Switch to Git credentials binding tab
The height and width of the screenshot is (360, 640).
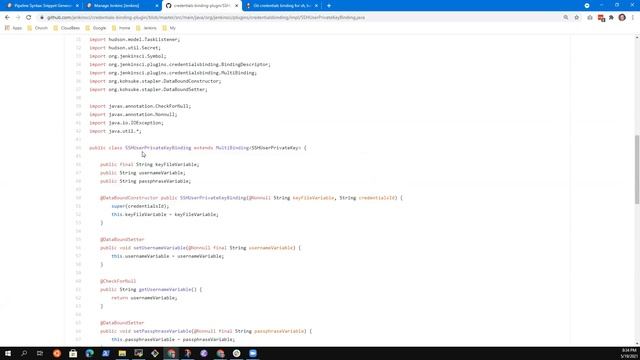[x=282, y=6]
